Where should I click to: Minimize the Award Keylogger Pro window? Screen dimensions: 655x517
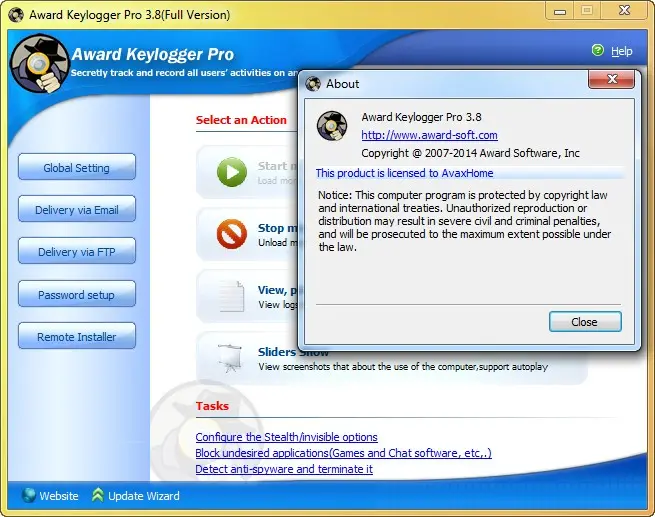[560, 11]
